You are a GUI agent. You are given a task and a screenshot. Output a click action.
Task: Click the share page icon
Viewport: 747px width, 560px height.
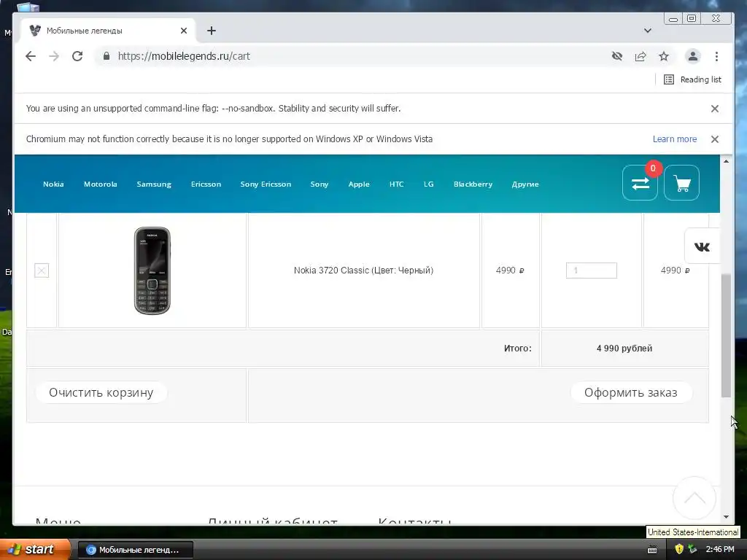click(x=640, y=56)
